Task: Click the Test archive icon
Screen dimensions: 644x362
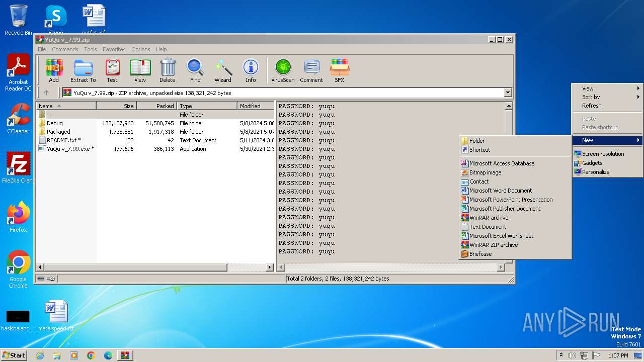Action: tap(112, 70)
